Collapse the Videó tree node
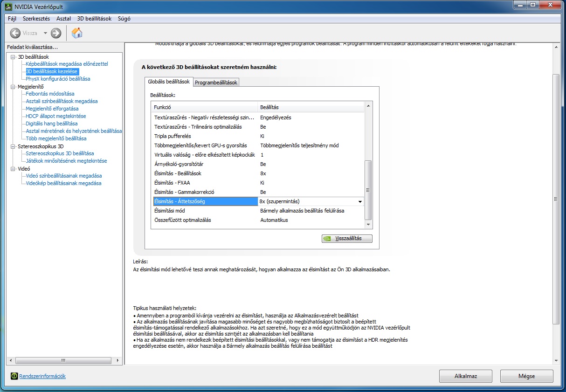 coord(13,169)
